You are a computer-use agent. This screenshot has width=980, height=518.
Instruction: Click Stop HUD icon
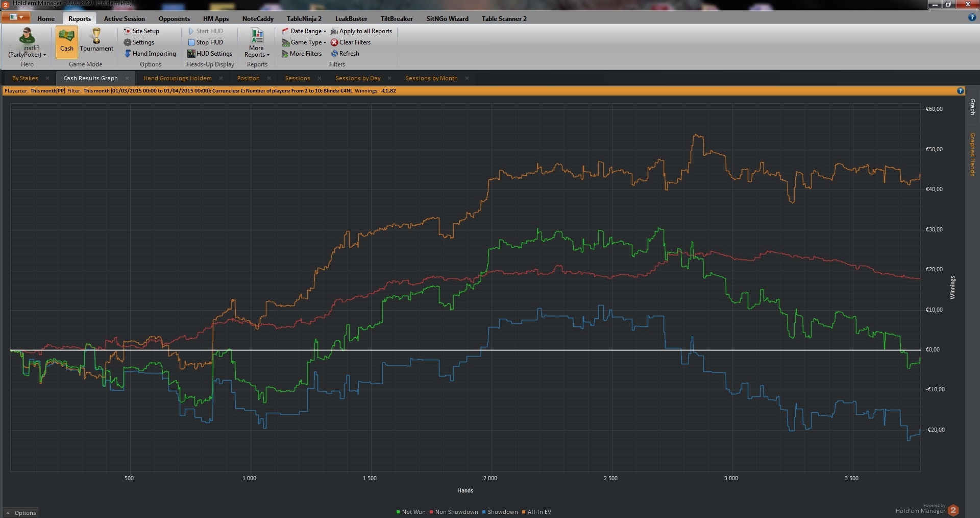(x=191, y=42)
